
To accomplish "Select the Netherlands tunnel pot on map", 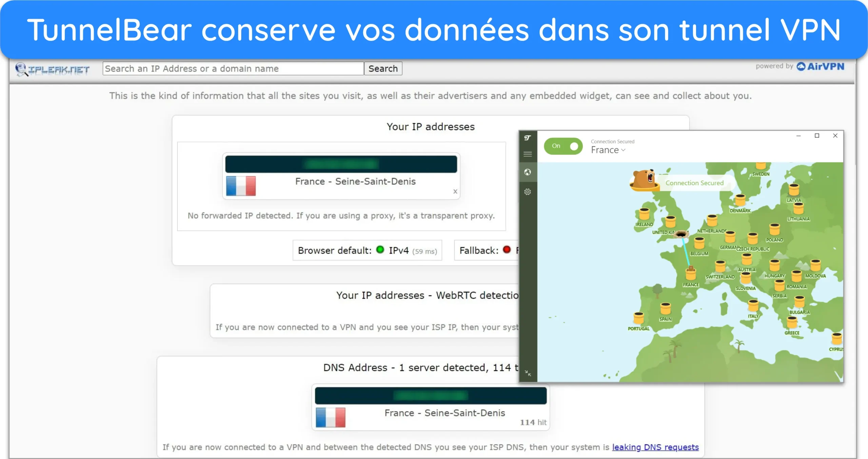I will click(712, 221).
